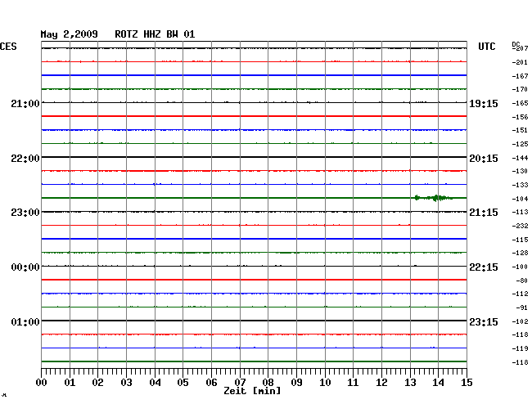The width and height of the screenshot is (532, 404).
Task: Click the DC offset value "-115"
Action: (x=520, y=240)
